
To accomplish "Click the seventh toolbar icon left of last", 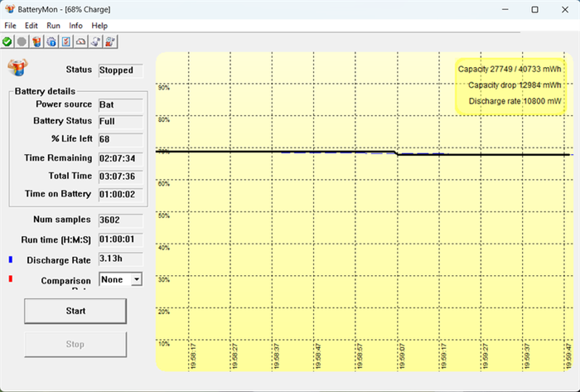I will point(95,41).
